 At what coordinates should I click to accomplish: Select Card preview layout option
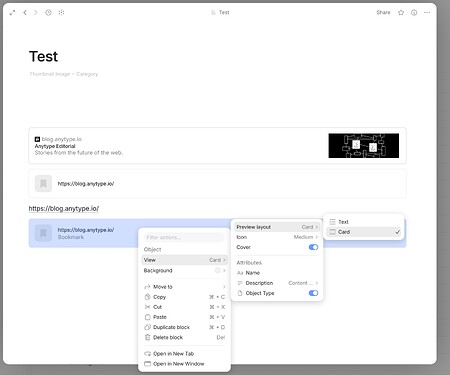[364, 232]
